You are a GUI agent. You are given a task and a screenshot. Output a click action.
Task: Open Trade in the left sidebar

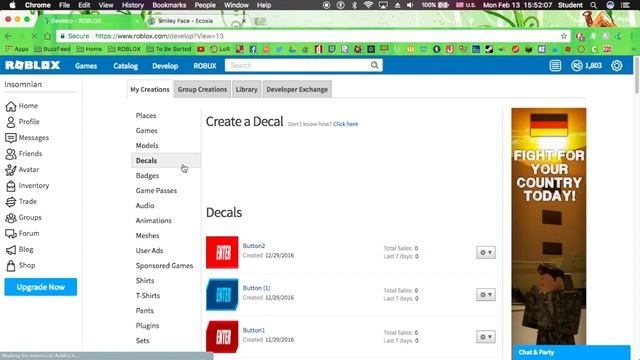coord(21,201)
